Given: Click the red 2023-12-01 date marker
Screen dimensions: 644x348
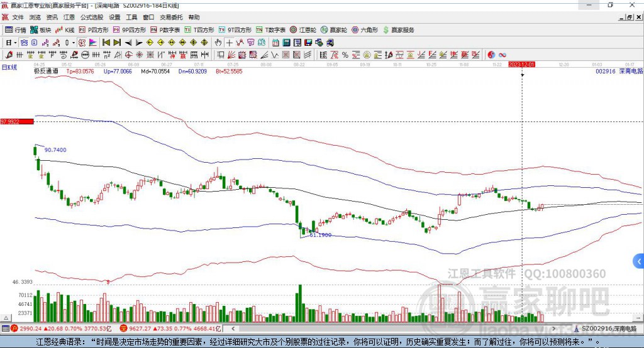Looking at the screenshot, I should [x=521, y=65].
